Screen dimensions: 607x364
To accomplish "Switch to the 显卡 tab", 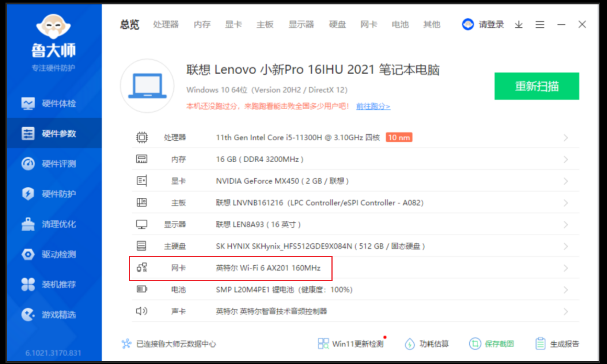I will 234,24.
